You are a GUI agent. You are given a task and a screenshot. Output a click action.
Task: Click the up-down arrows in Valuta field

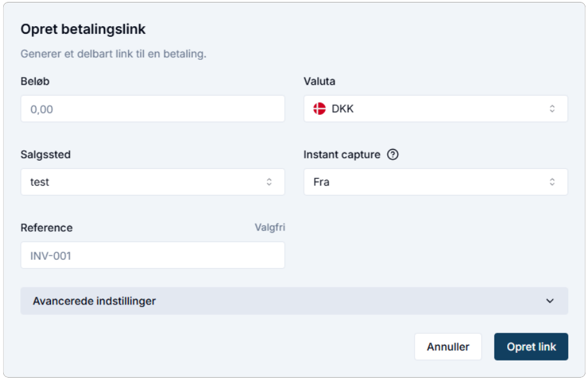tap(552, 109)
